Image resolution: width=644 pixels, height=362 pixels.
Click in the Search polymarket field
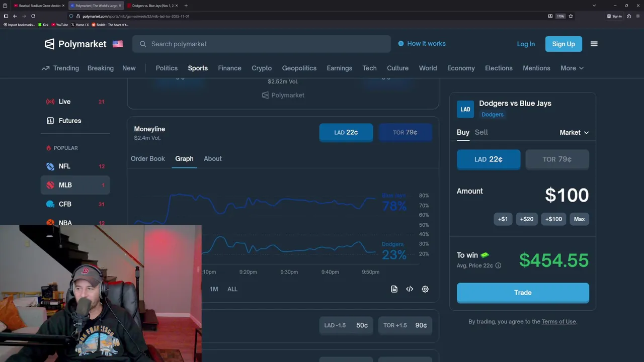pos(262,44)
